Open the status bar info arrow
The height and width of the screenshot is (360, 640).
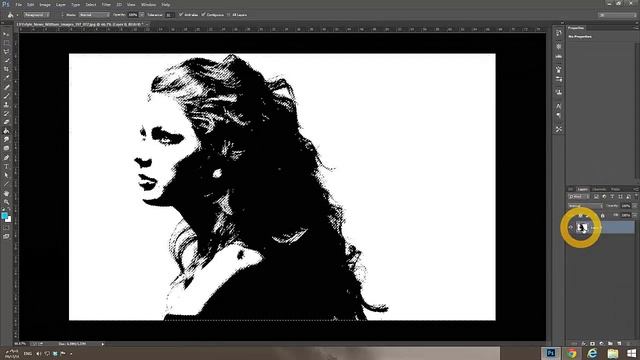(102, 344)
